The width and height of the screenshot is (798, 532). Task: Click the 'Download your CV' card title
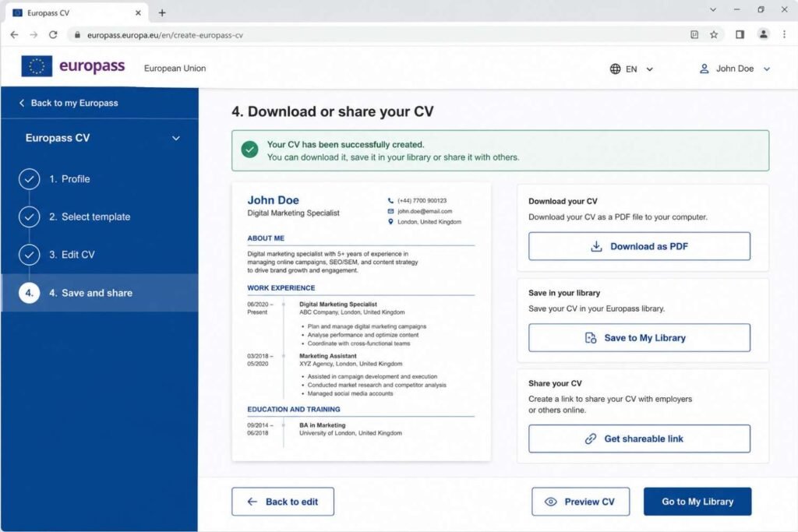(x=563, y=201)
